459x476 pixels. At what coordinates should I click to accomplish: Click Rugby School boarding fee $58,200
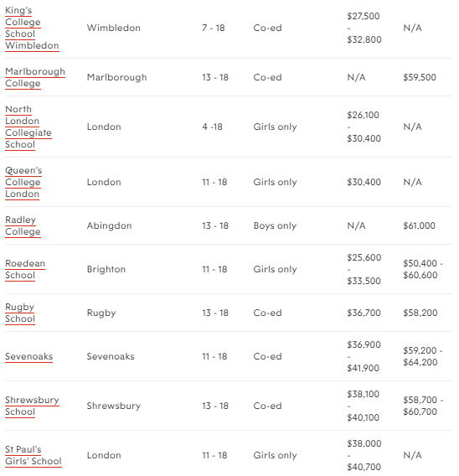pos(420,313)
